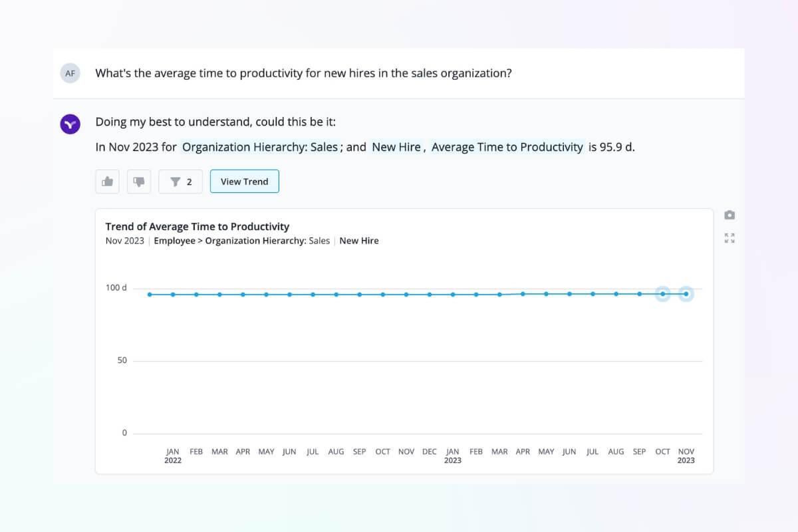
Task: Click the AF user avatar
Action: click(70, 73)
